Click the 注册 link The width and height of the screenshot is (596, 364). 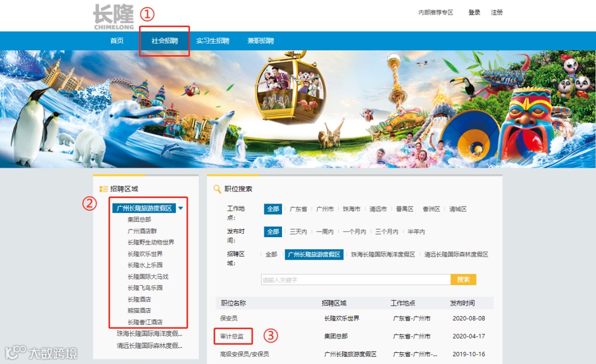(x=497, y=13)
